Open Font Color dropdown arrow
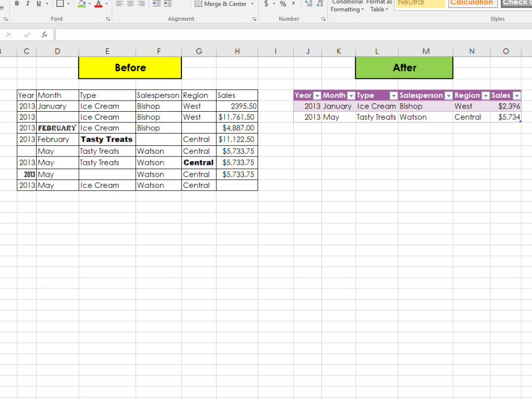This screenshot has height=399, width=532. tap(106, 4)
